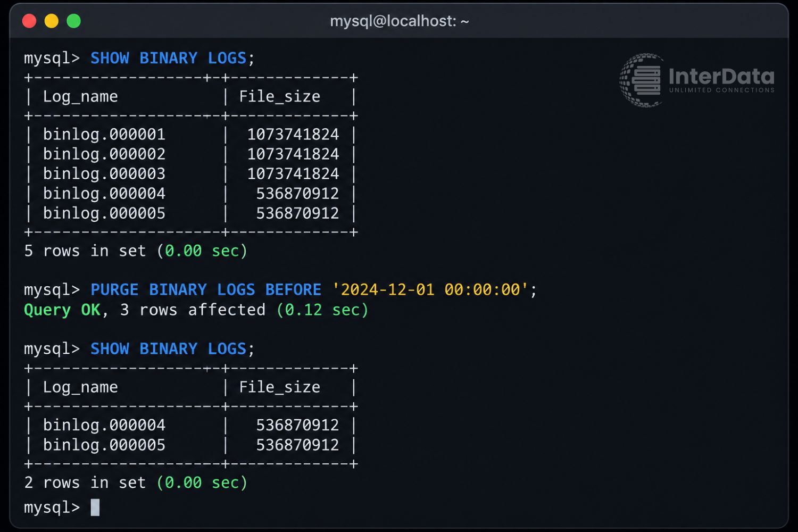
Task: Click binlog.000005 in the five-row table
Action: (x=104, y=213)
